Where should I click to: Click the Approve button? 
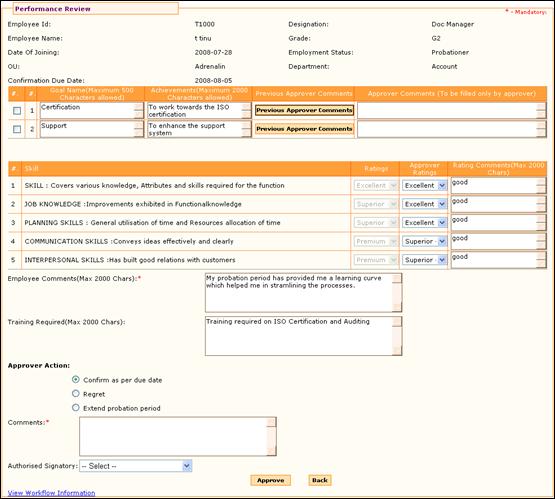click(270, 480)
